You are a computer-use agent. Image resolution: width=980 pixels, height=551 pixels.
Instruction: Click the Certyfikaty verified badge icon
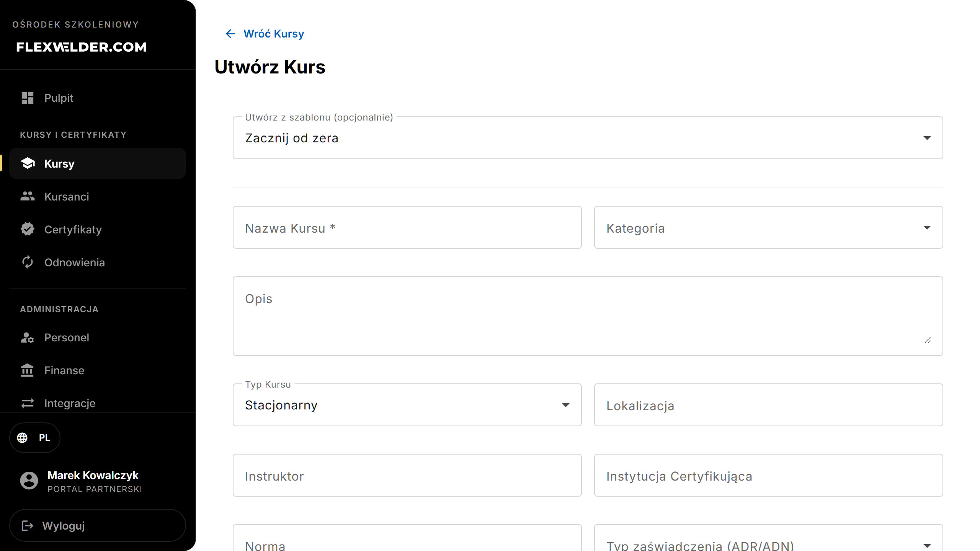click(x=28, y=229)
